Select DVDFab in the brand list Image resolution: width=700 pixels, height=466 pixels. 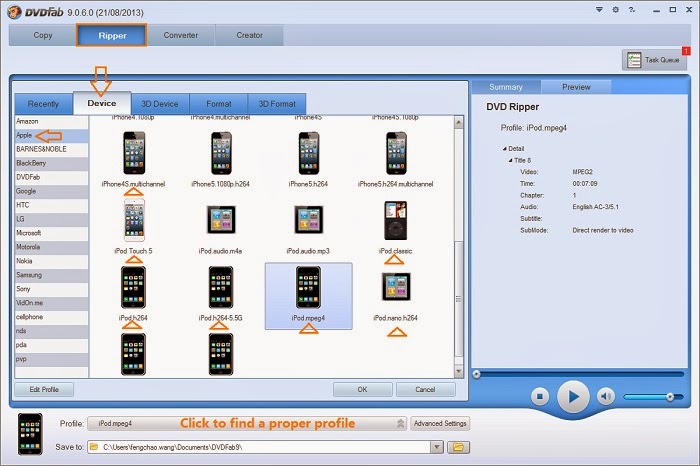(51, 177)
